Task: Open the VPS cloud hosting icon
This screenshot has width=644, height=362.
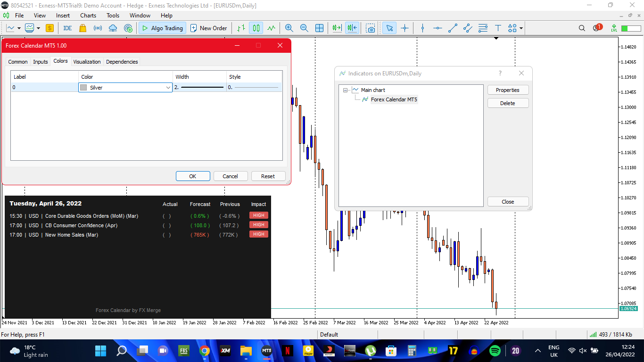Action: 113,28
